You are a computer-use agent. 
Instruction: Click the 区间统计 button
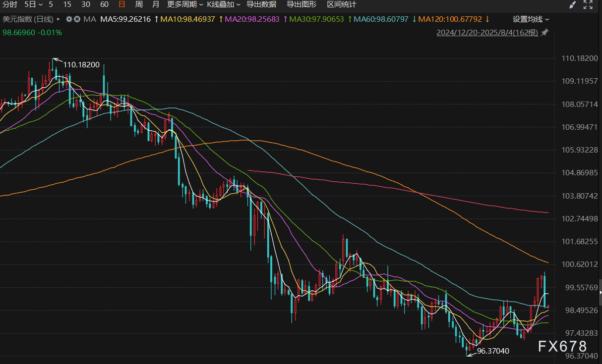pyautogui.click(x=342, y=4)
